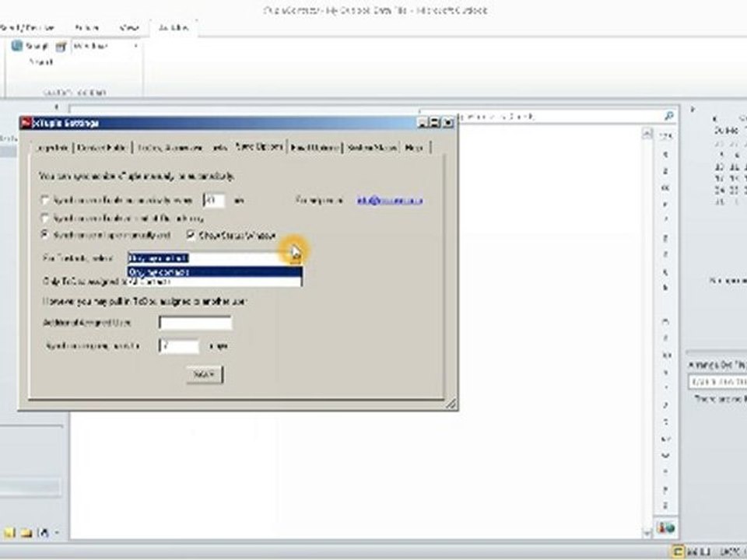Click the folder list icon in navigation bar
The image size is (747, 560).
pyautogui.click(x=26, y=532)
